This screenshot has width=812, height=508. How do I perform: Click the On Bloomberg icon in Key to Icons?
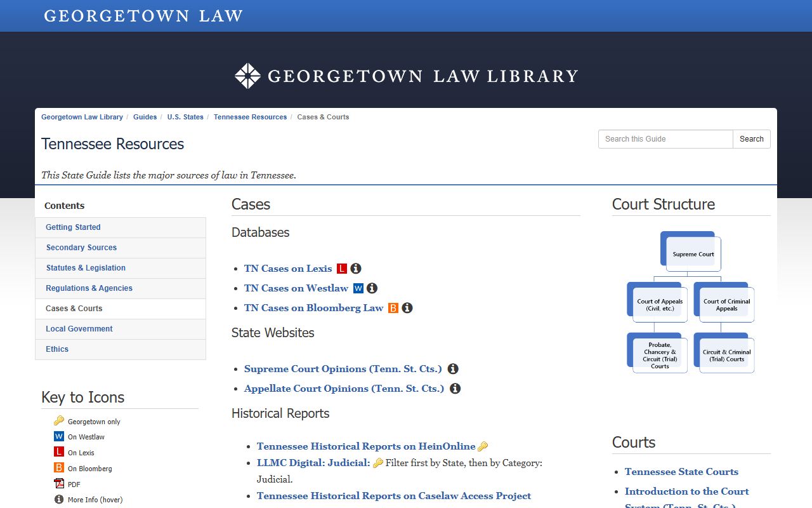click(59, 468)
